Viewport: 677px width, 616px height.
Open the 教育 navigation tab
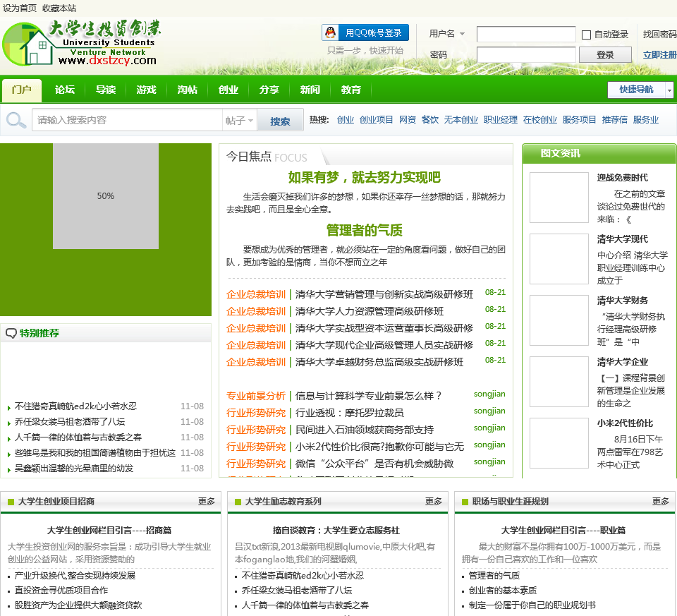coord(351,90)
